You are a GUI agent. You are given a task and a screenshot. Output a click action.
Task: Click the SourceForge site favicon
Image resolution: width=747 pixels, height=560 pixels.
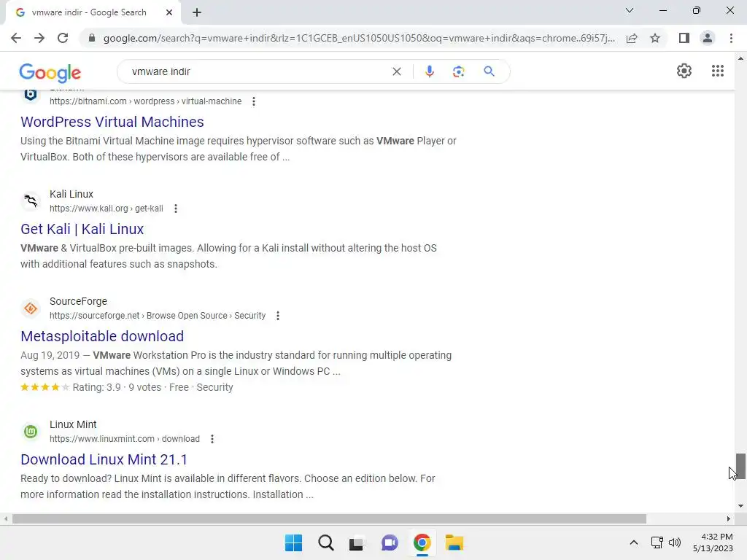(31, 308)
